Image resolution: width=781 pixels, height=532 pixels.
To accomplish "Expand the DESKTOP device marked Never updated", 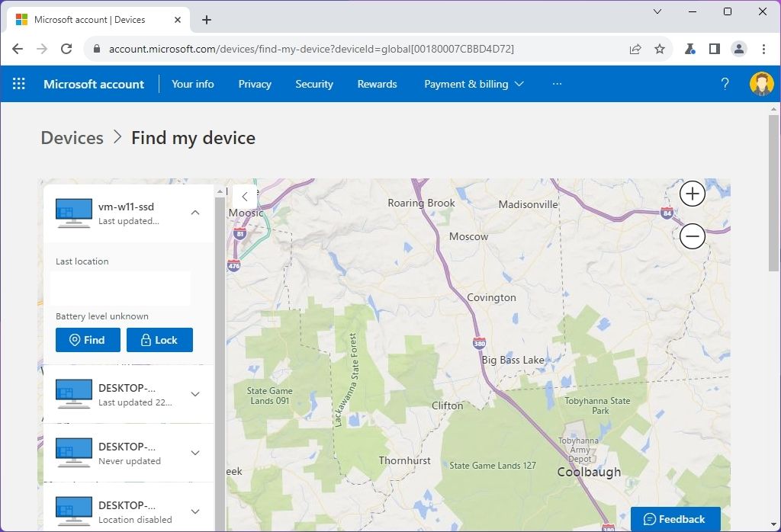I will pos(194,453).
